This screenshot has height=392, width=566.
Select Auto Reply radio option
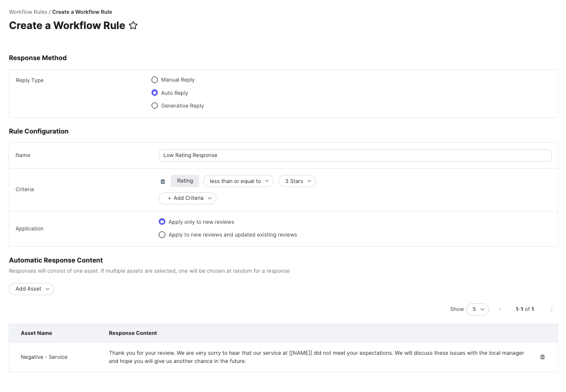pyautogui.click(x=155, y=93)
